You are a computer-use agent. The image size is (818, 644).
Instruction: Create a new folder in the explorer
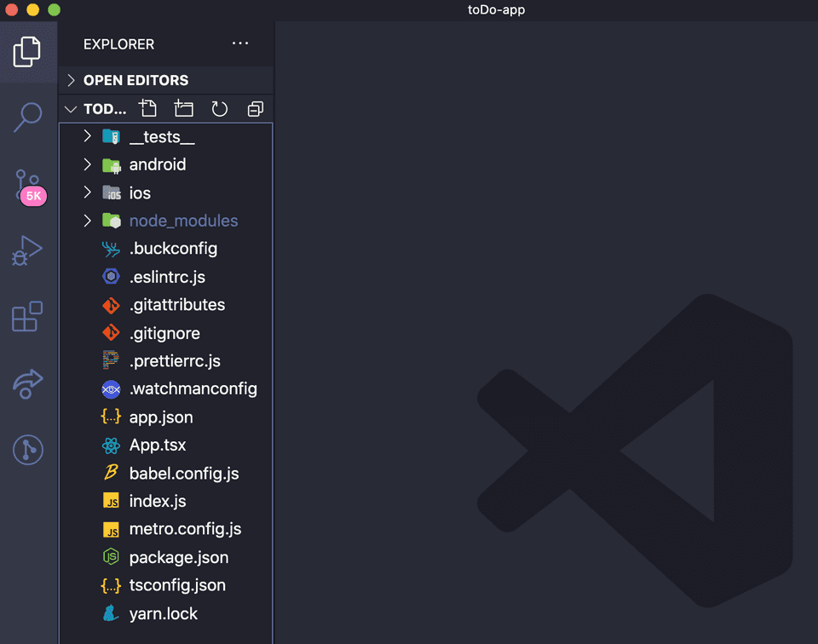point(183,108)
